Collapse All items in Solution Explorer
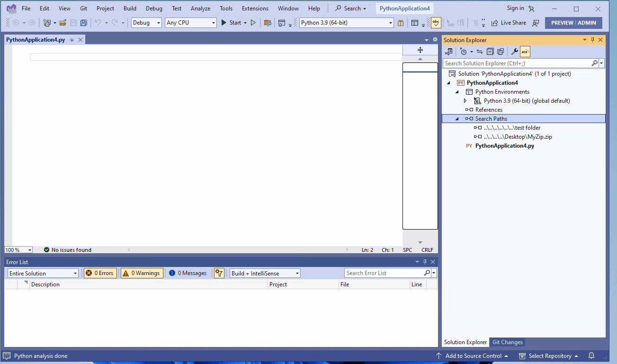The width and height of the screenshot is (617, 364). (490, 51)
